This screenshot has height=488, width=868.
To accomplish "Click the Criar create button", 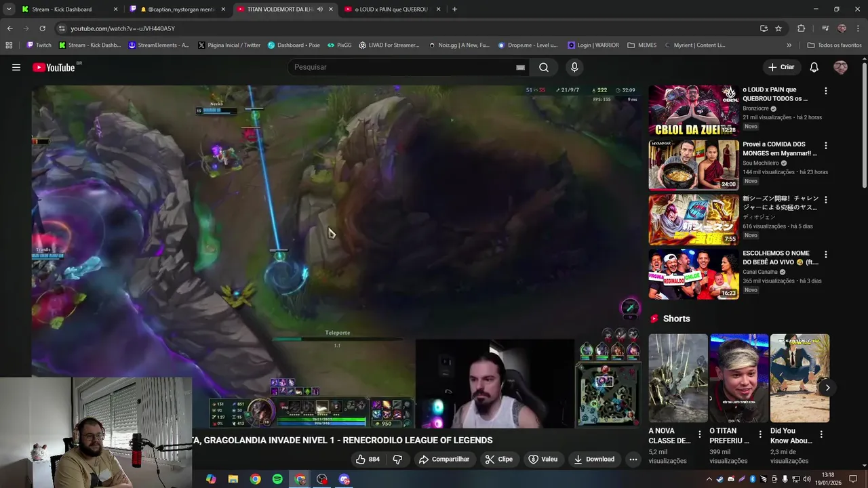I will point(781,67).
